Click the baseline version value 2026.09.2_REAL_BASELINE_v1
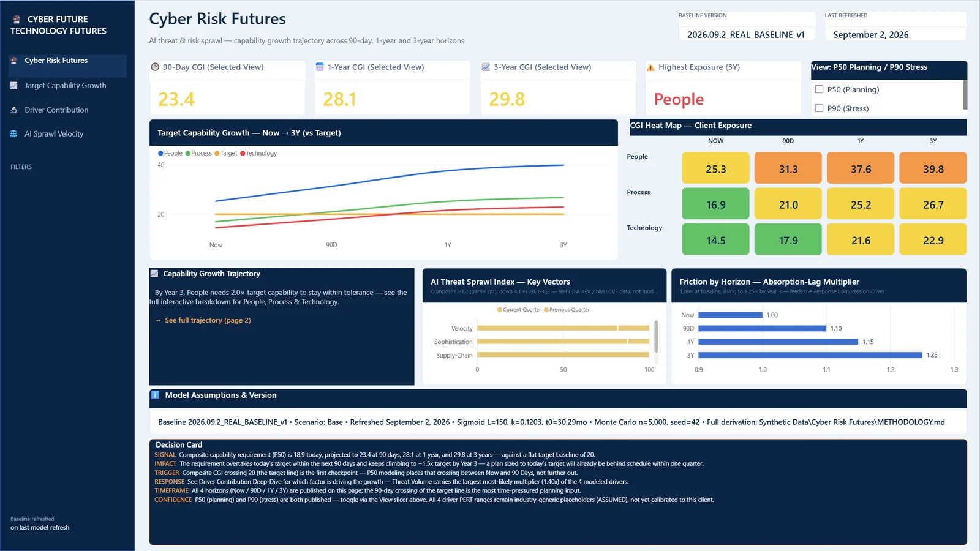 click(x=745, y=35)
